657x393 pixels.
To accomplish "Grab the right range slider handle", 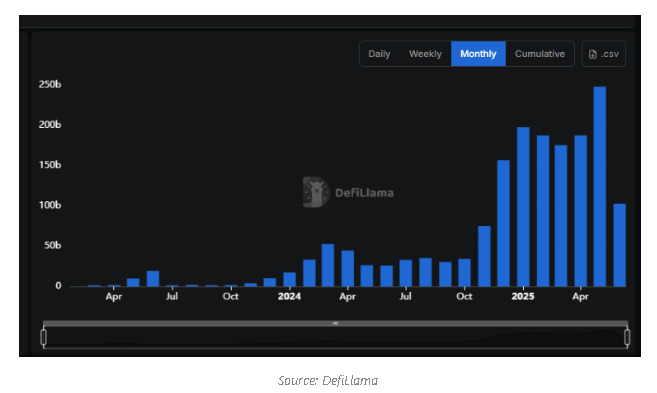I will [x=627, y=337].
